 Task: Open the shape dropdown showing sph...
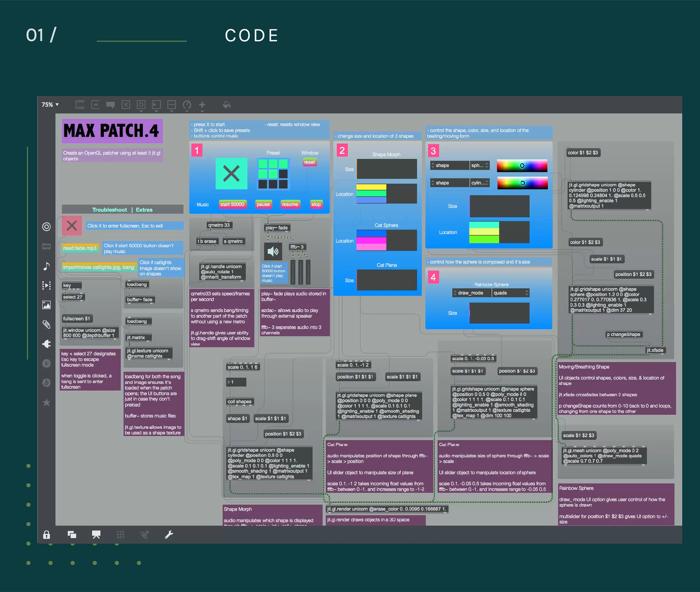click(x=479, y=165)
